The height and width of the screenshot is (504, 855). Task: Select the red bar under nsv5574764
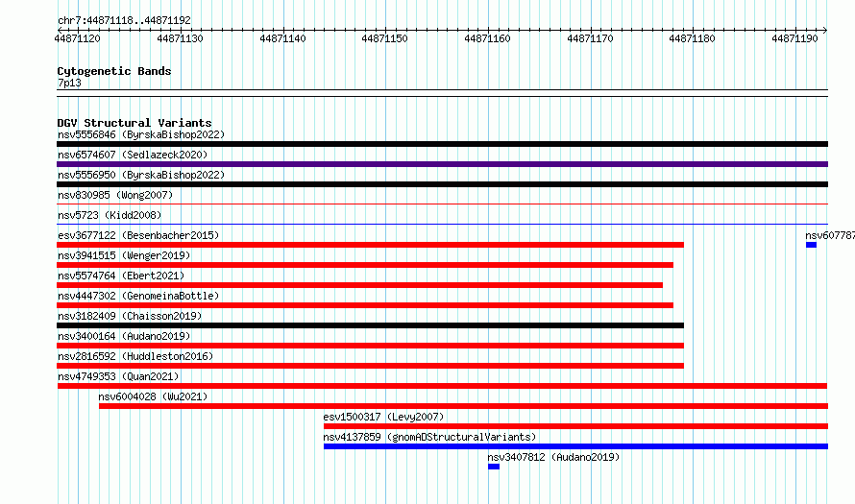[360, 285]
